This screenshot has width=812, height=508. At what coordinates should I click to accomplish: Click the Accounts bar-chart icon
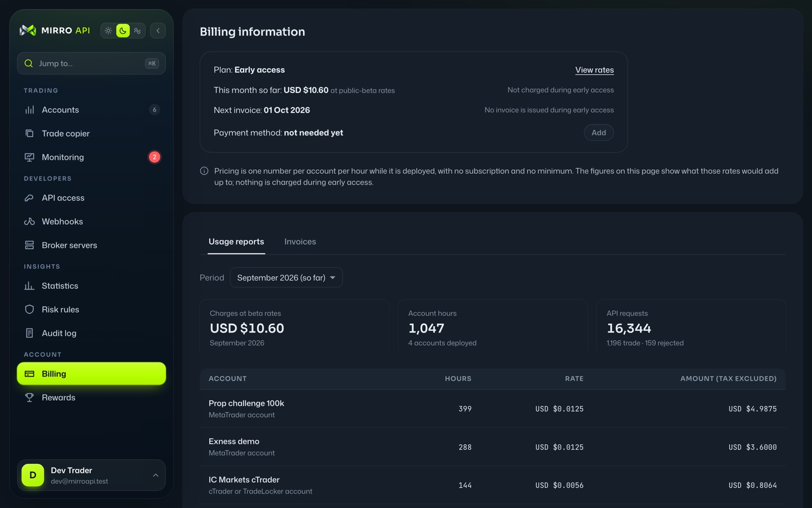(29, 110)
